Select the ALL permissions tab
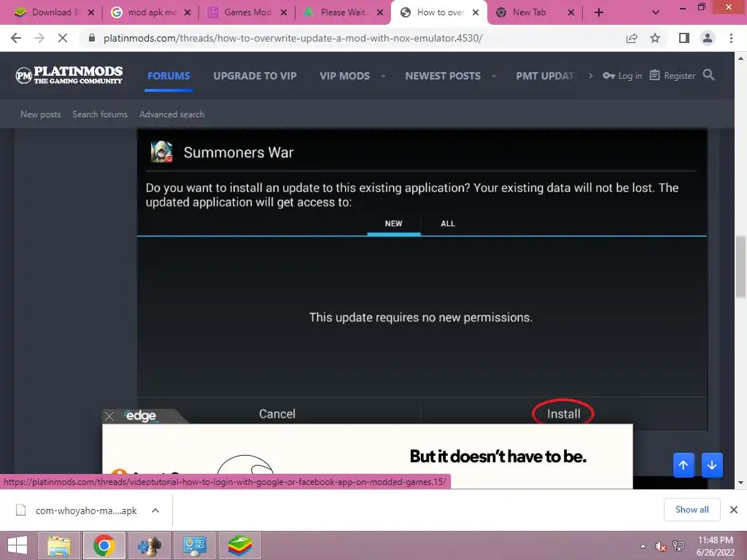The width and height of the screenshot is (747, 560). tap(447, 223)
